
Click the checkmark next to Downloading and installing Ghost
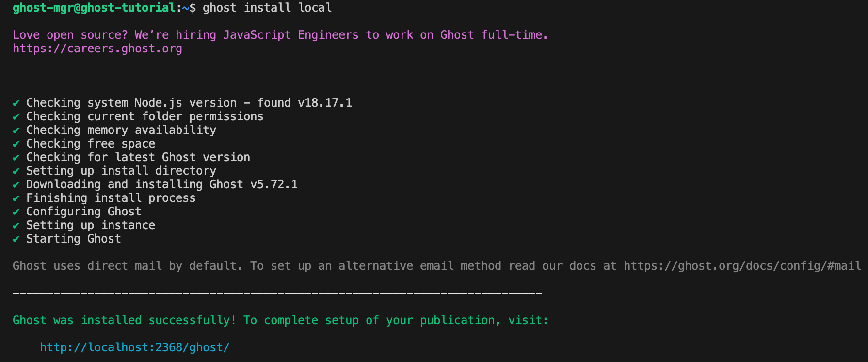pyautogui.click(x=16, y=185)
